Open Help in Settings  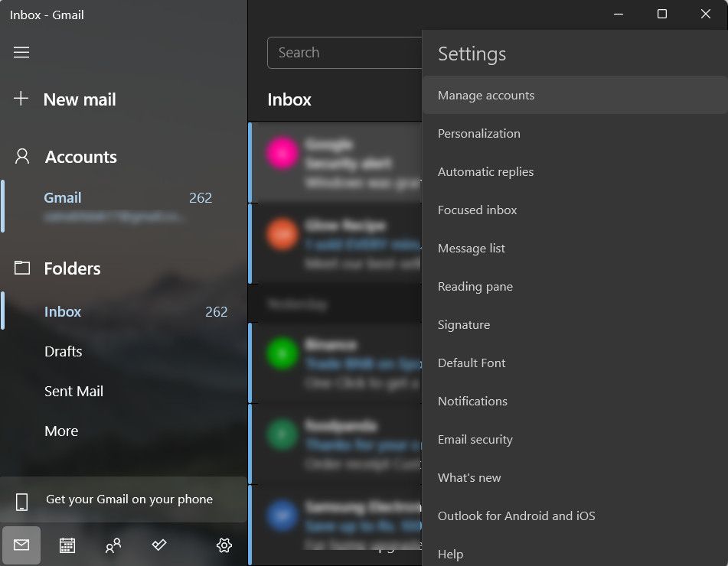575,552
